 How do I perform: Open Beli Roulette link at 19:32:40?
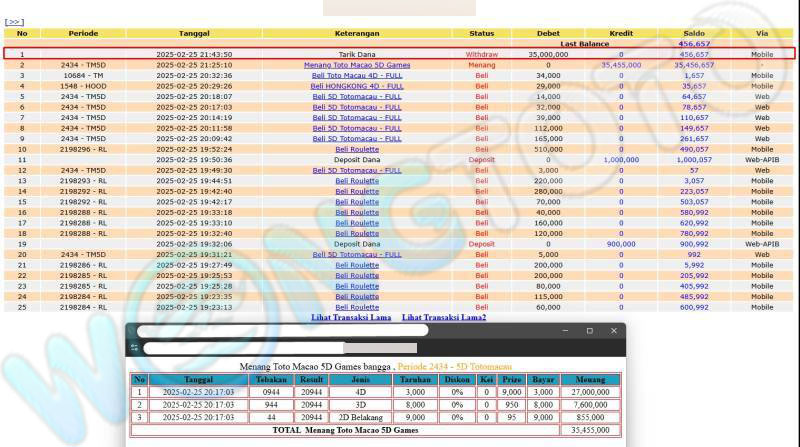click(x=357, y=233)
